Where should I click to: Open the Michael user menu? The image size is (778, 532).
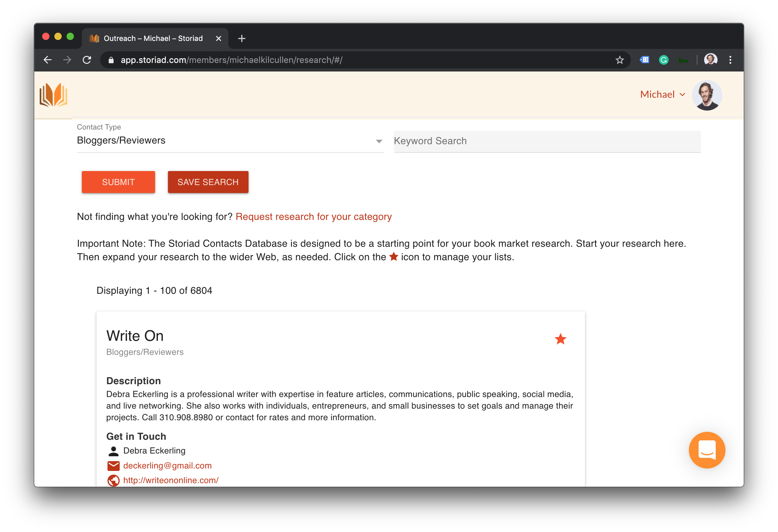pyautogui.click(x=662, y=95)
